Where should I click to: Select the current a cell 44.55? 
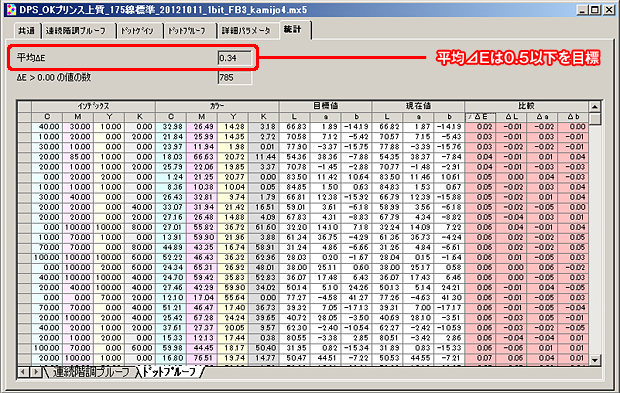[418, 358]
